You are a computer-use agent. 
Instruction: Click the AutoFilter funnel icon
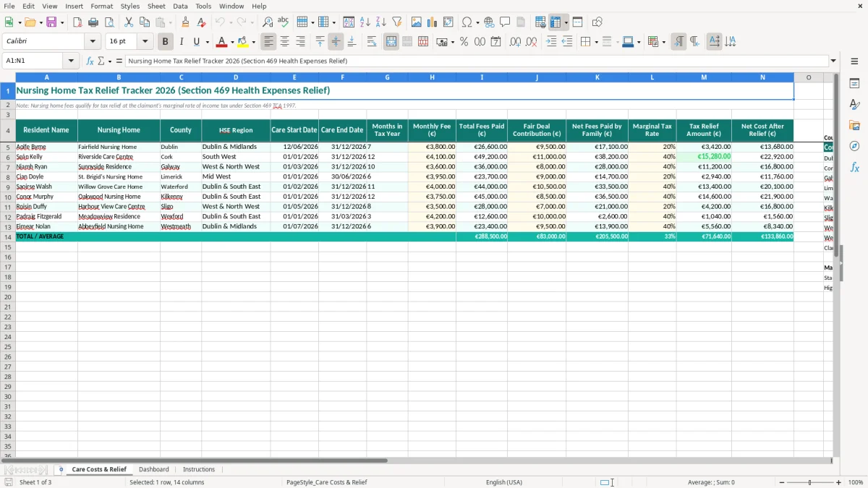click(396, 22)
